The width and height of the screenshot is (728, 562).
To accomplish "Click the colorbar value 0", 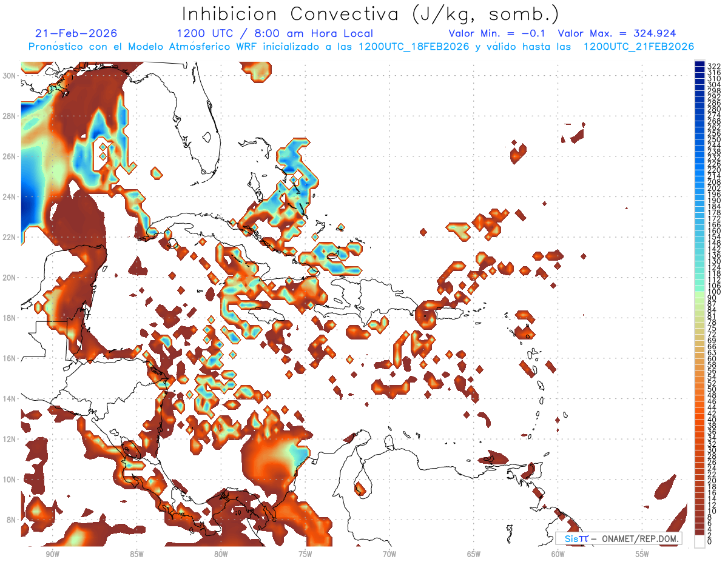I will point(710,541).
